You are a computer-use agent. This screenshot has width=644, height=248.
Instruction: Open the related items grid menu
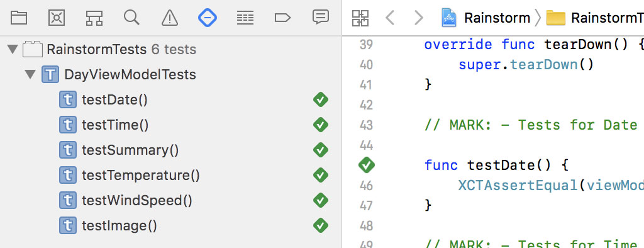[360, 18]
